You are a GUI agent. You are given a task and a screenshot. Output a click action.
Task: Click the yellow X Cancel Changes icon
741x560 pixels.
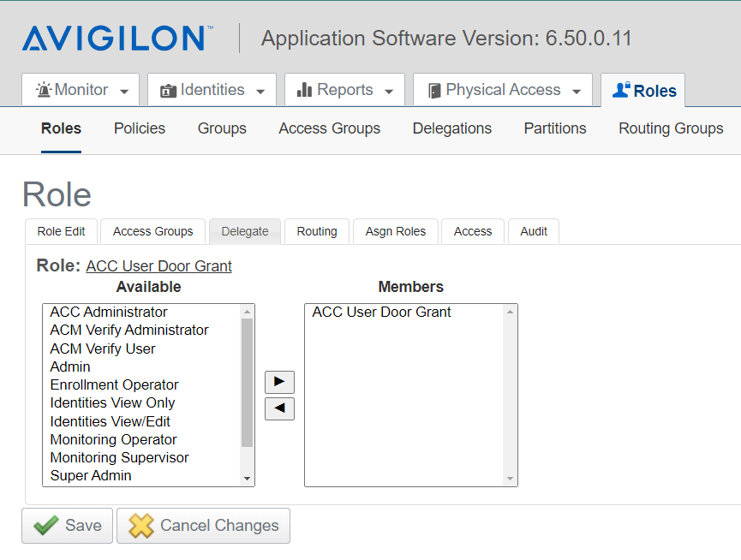(x=141, y=525)
